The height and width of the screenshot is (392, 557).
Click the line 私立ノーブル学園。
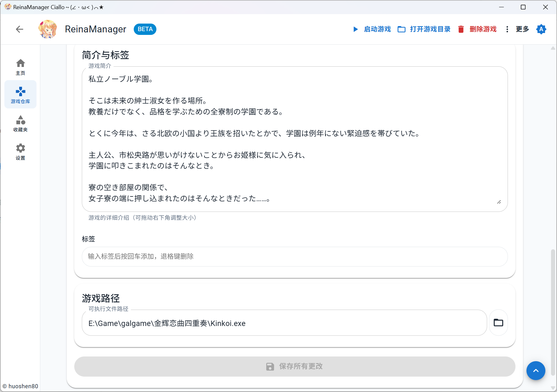coord(121,79)
